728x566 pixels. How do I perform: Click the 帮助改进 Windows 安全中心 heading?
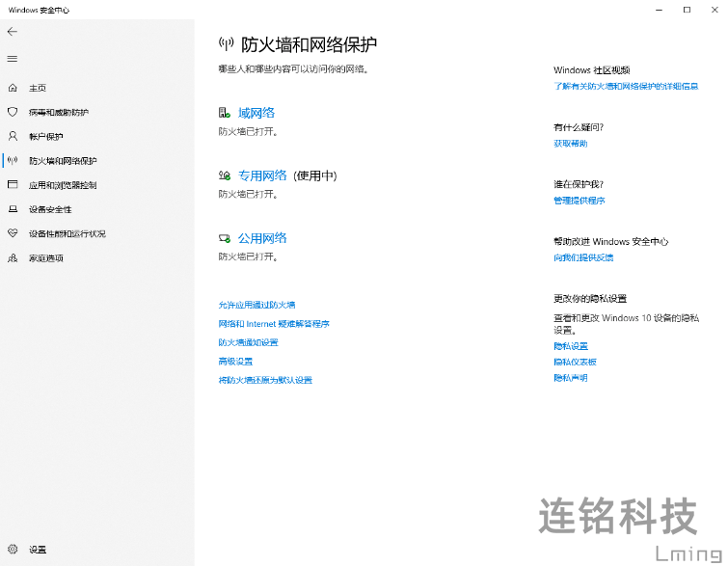(611, 241)
